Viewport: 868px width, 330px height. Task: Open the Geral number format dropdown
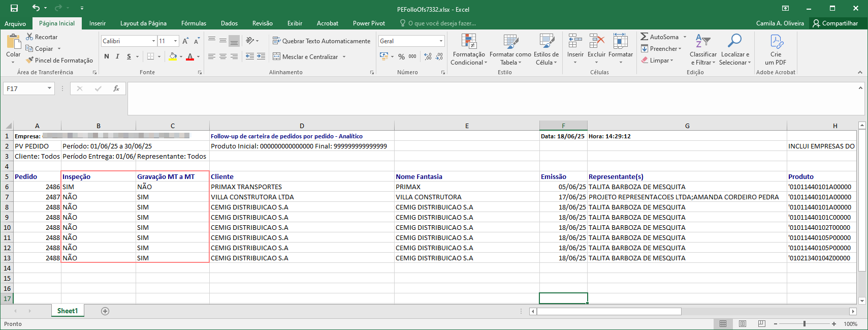441,41
